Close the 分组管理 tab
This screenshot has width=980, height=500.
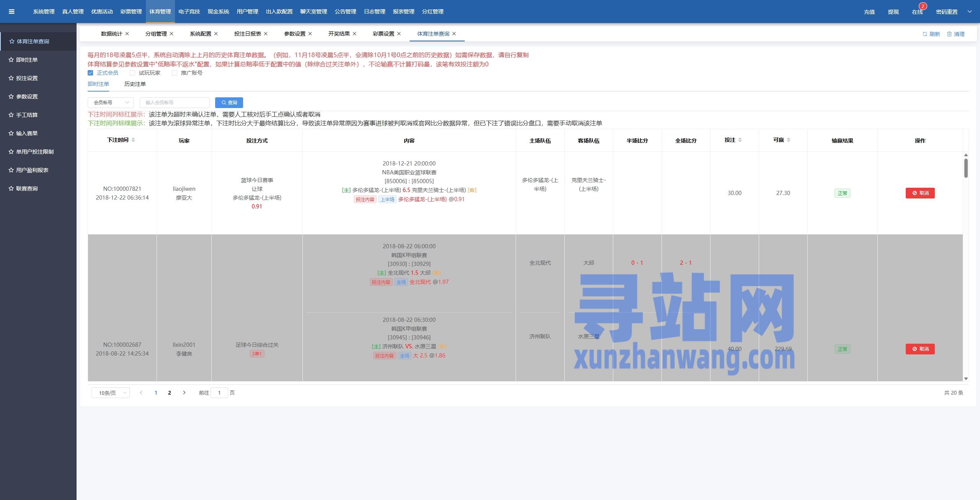pos(171,34)
